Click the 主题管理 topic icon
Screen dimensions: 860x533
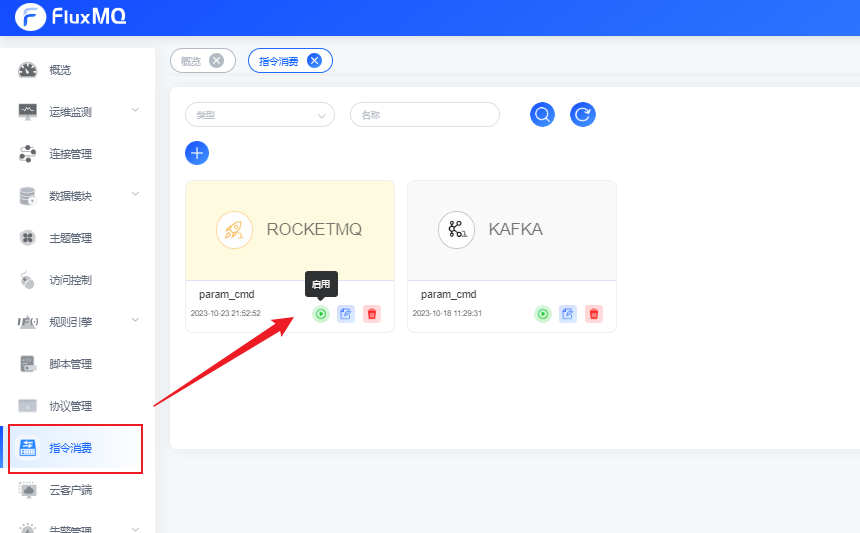[x=27, y=238]
